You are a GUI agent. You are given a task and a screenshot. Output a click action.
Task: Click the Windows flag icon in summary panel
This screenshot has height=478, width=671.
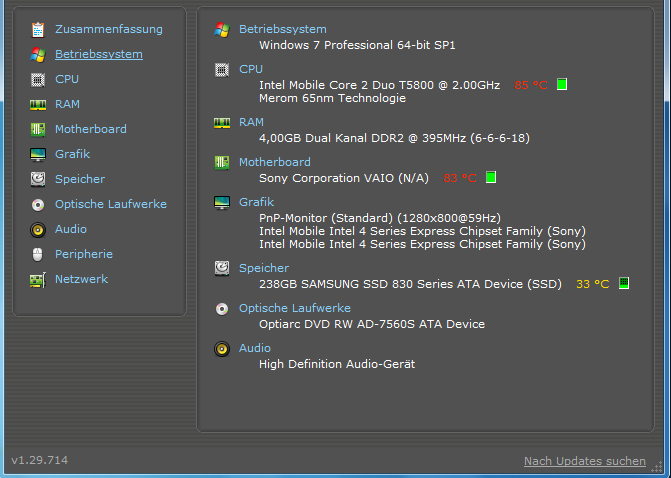point(222,30)
